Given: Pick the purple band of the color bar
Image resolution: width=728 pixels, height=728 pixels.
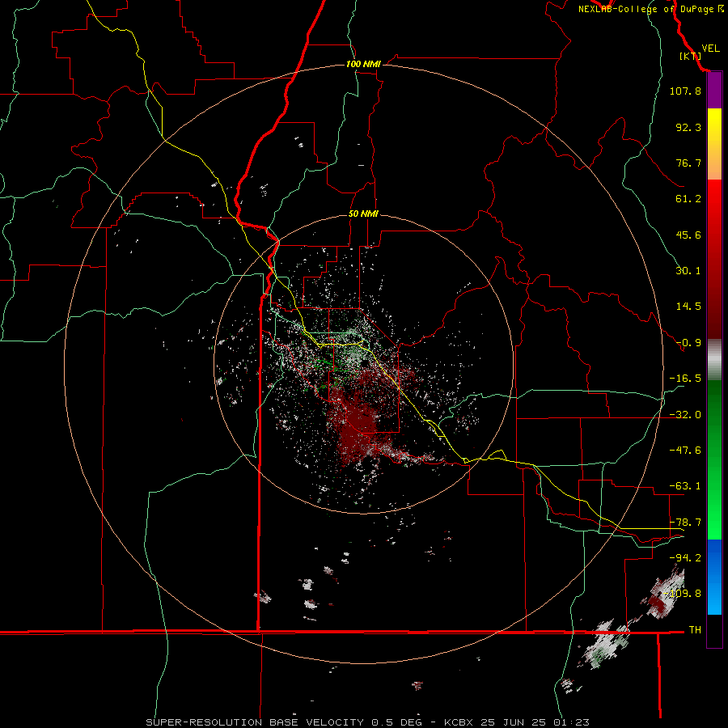Looking at the screenshot, I should [714, 91].
